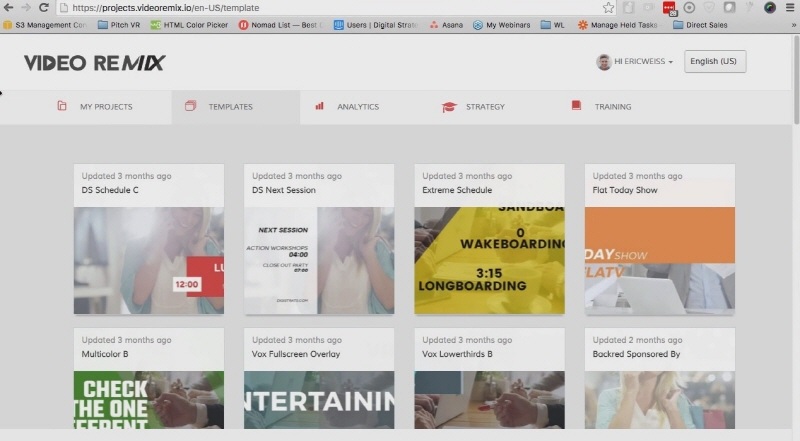
Task: Click the 'Flat Today Show' title text
Action: coord(625,190)
